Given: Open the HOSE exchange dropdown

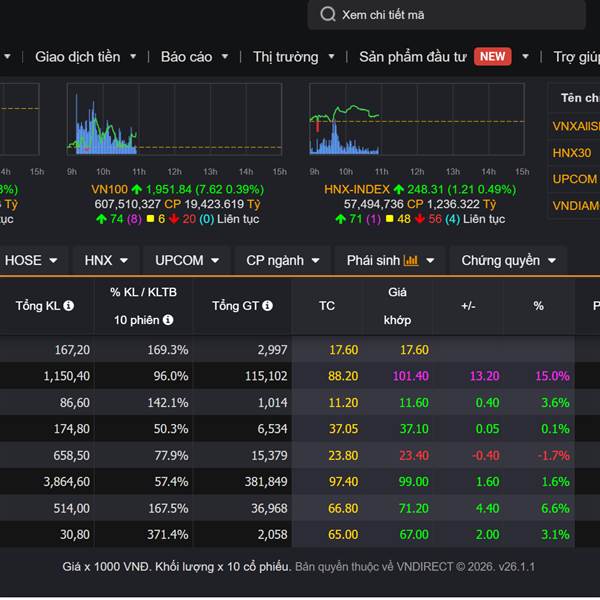Looking at the screenshot, I should pyautogui.click(x=31, y=260).
